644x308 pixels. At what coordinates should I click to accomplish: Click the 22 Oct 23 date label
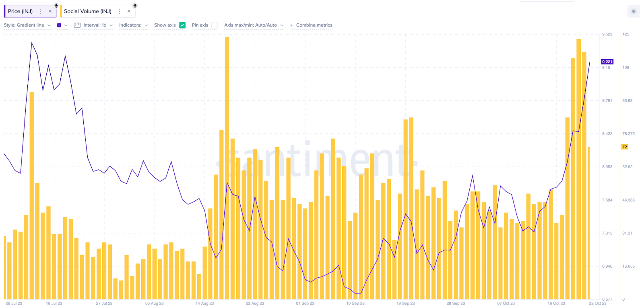coord(598,303)
